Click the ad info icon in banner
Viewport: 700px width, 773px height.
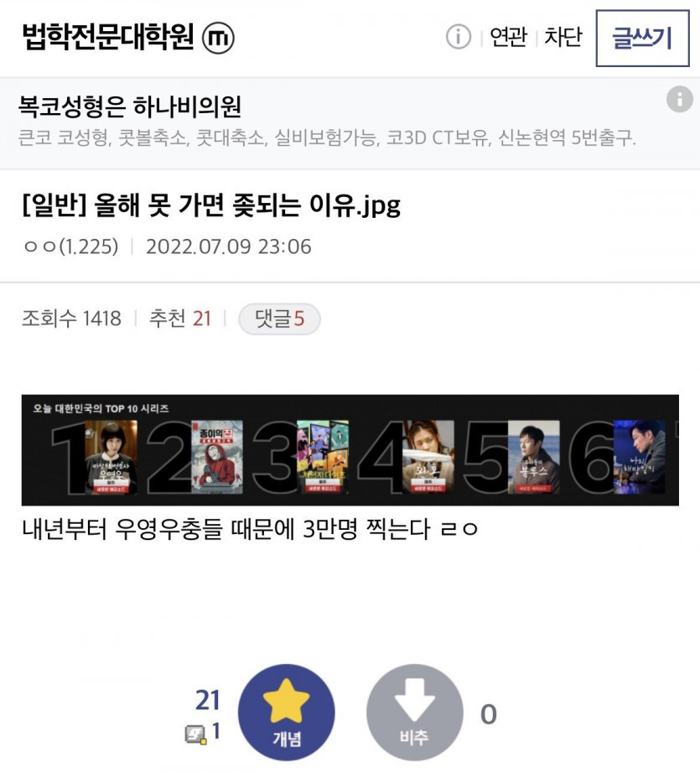(679, 99)
